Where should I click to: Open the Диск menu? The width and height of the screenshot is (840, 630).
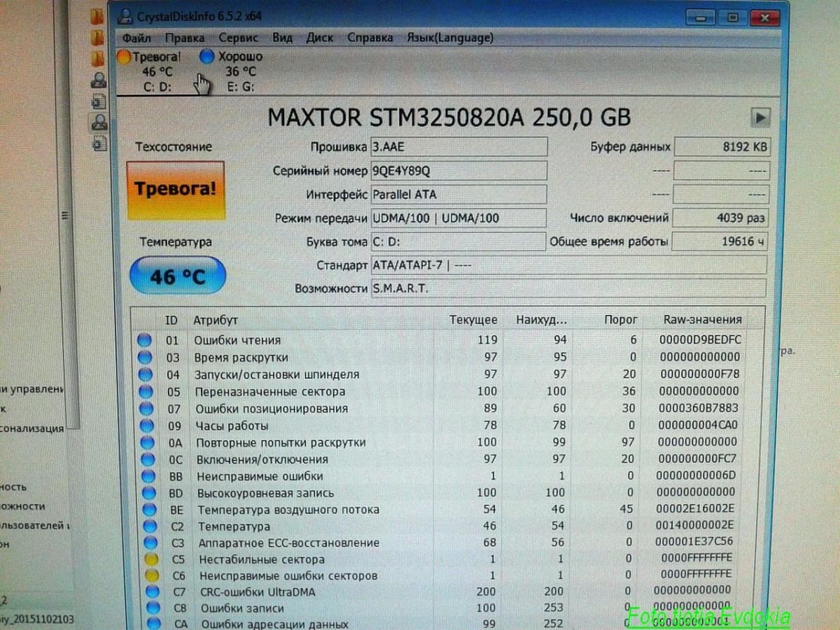[320, 38]
